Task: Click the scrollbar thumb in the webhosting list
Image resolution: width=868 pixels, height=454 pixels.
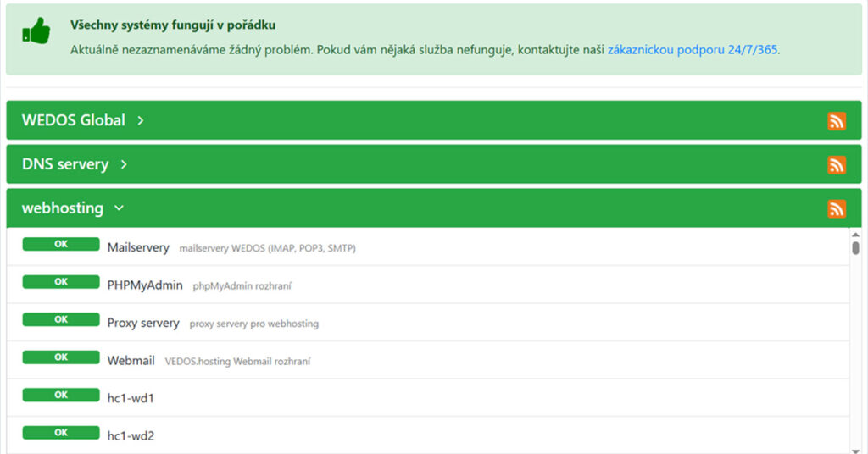Action: pos(856,247)
